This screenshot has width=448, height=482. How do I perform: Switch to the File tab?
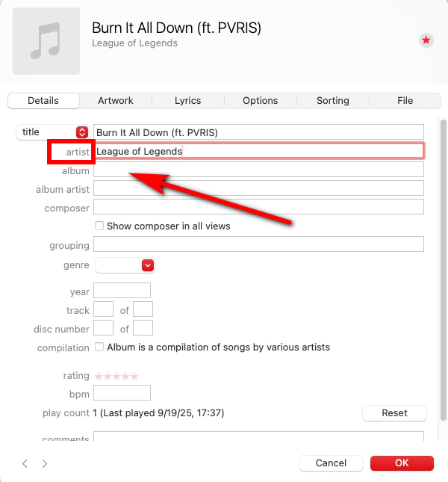point(405,101)
